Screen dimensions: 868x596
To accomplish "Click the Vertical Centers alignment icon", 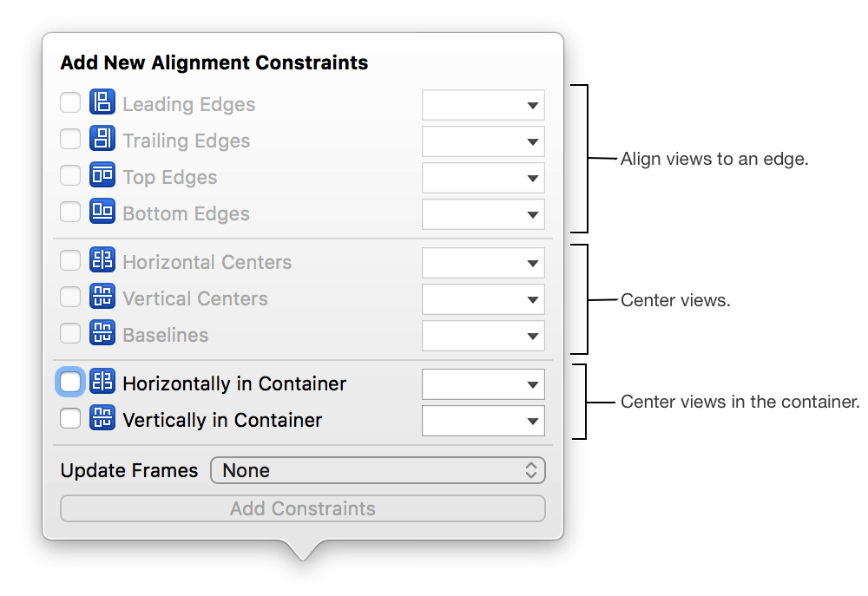I will [x=102, y=298].
